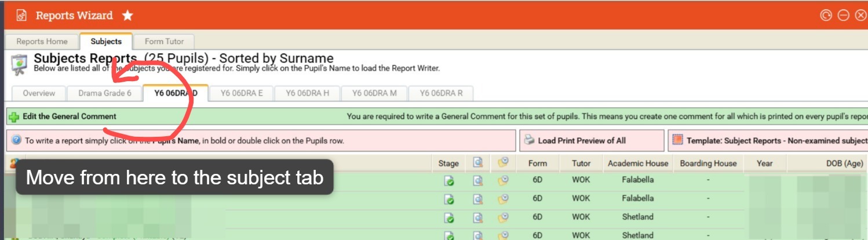
Task: Click the stage status icon in first pupil row
Action: [448, 180]
